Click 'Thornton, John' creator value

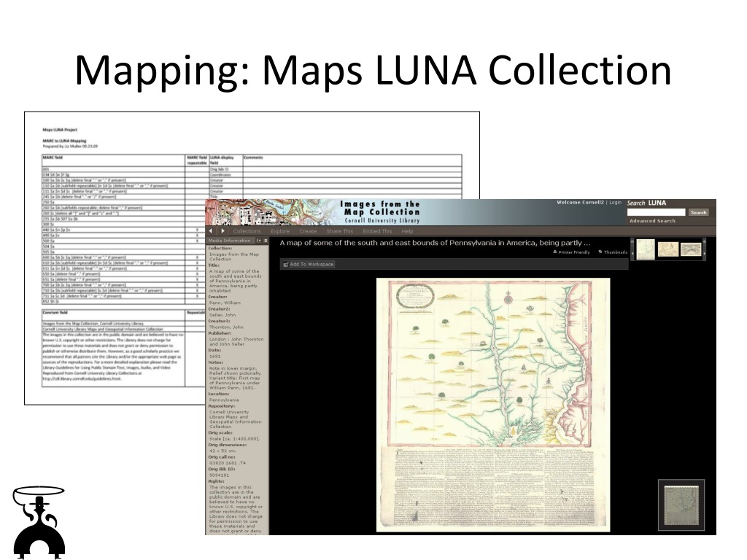pyautogui.click(x=226, y=327)
